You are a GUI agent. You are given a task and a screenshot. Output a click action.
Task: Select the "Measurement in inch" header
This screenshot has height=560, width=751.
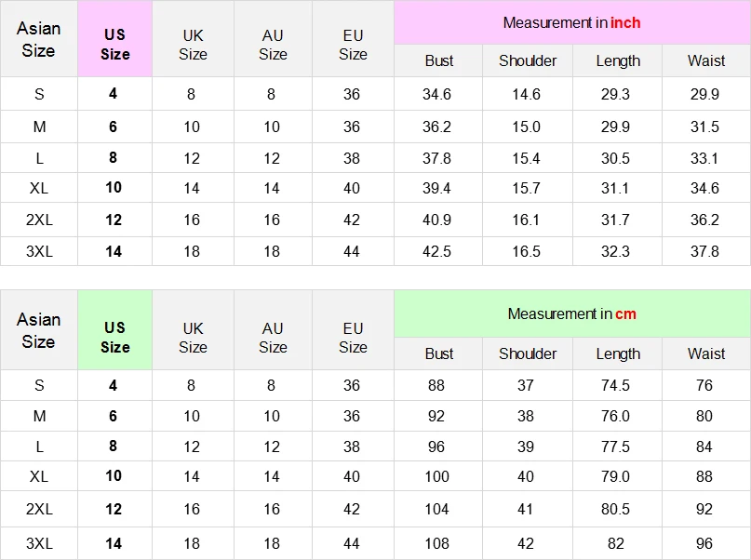tap(571, 22)
